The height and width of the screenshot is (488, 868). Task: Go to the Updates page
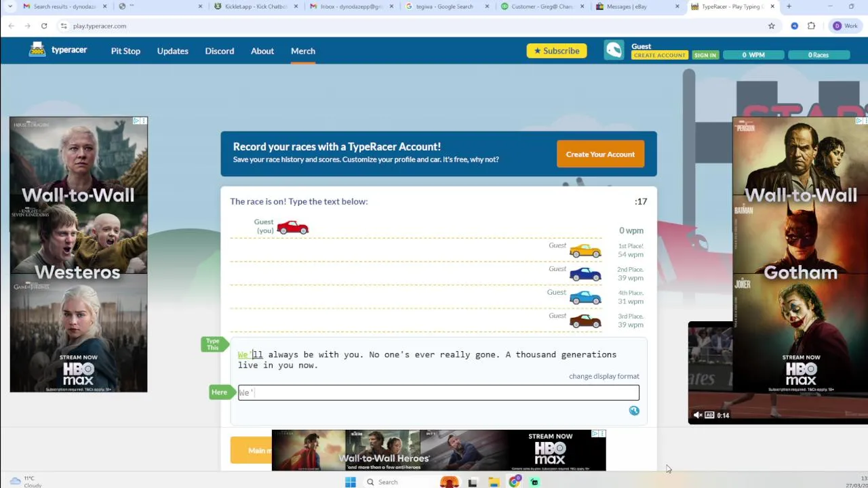(172, 51)
